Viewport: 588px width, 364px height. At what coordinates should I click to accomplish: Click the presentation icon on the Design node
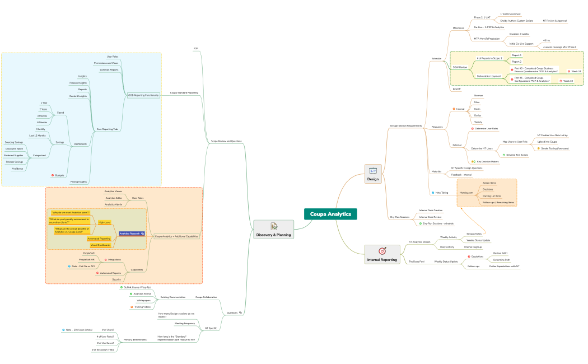coord(372,170)
